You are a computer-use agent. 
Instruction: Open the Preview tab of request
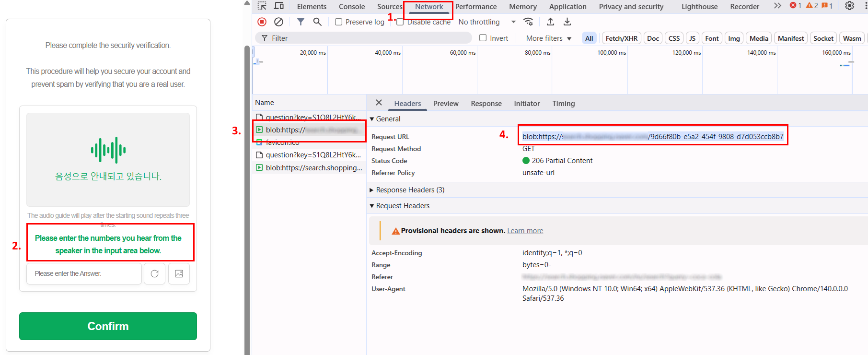445,104
